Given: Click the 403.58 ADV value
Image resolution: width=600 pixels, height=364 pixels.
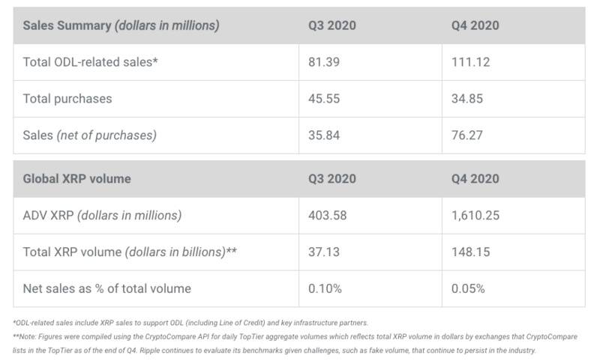Looking at the screenshot, I should 327,216.
